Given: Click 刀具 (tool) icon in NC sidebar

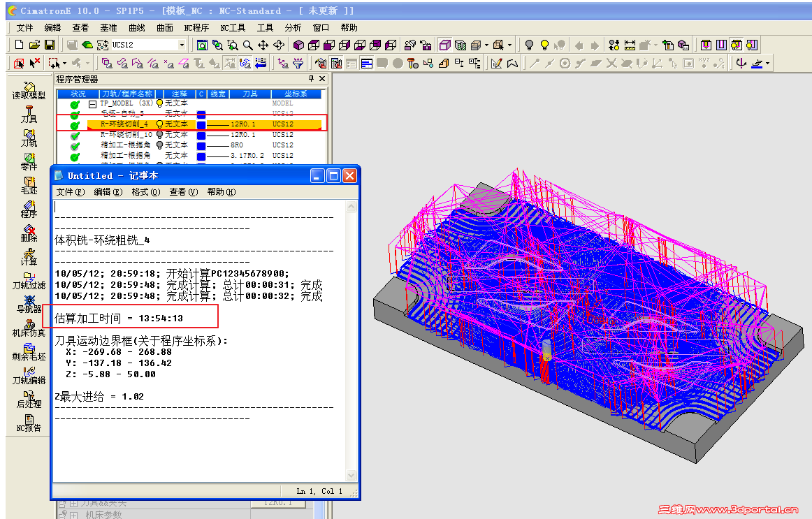Looking at the screenshot, I should 29,115.
